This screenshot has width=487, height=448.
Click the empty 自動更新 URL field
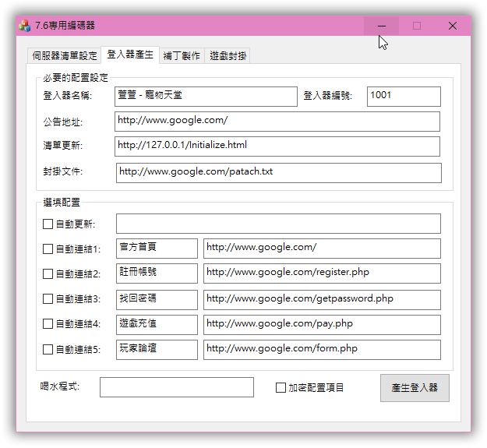(279, 224)
